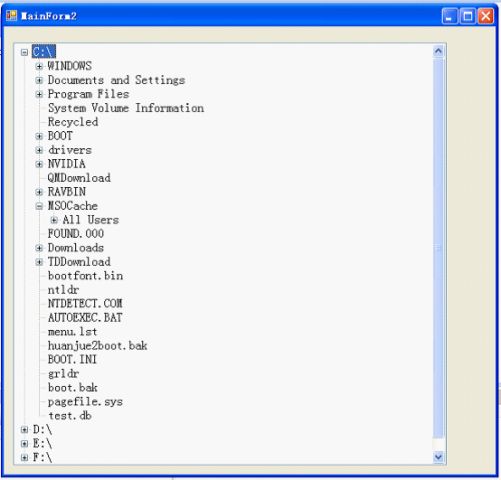This screenshot has height=480, width=501.
Task: Select the C:\ root label
Action: 44,52
